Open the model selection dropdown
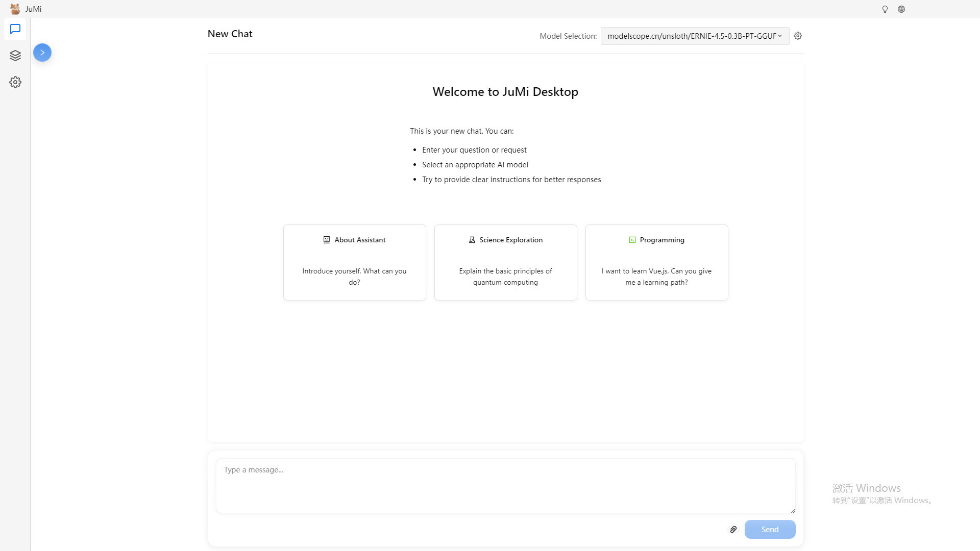The height and width of the screenshot is (551, 980). (694, 36)
